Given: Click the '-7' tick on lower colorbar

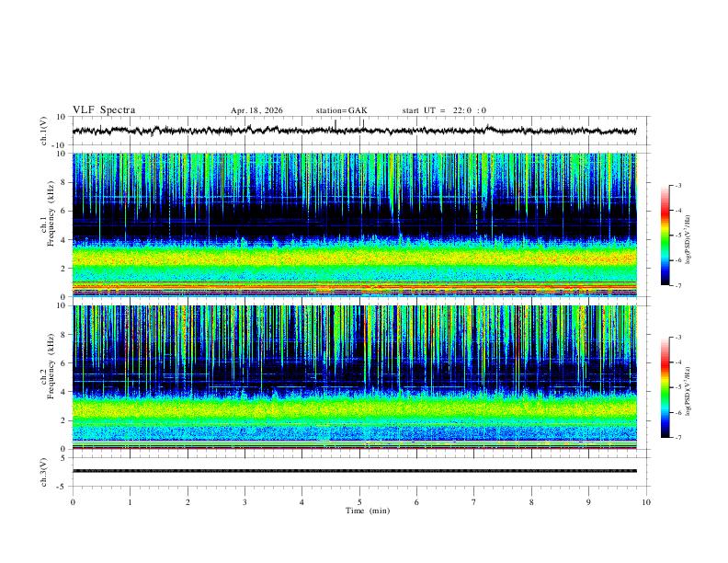Looking at the screenshot, I should (x=677, y=438).
